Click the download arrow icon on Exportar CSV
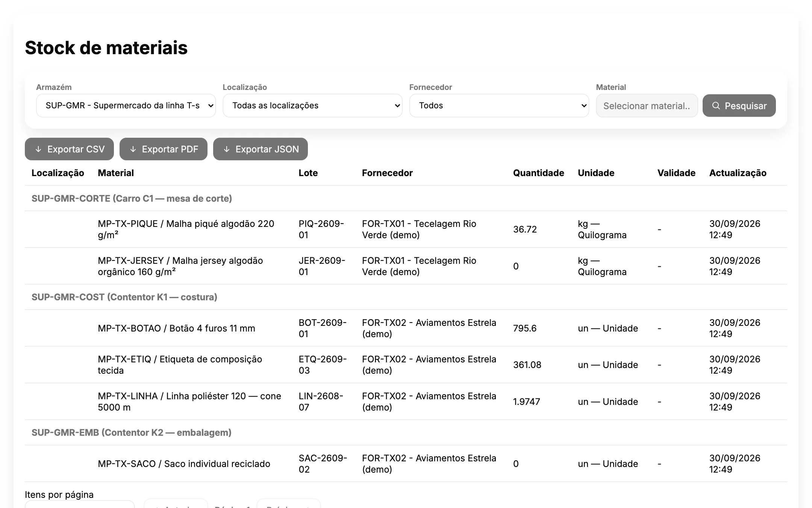Screen dimensions: 812x508 38,149
